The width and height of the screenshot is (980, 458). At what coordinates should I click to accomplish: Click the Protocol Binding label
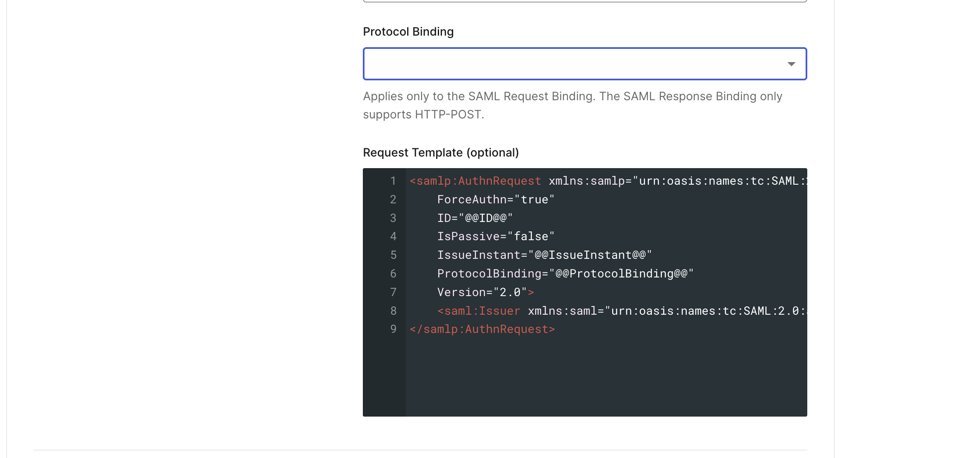[x=408, y=31]
